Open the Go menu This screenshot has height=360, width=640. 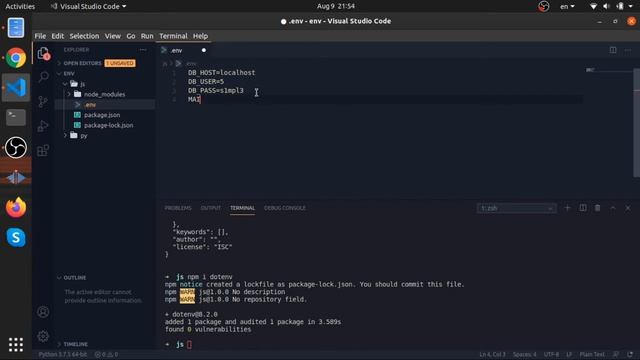click(x=131, y=36)
